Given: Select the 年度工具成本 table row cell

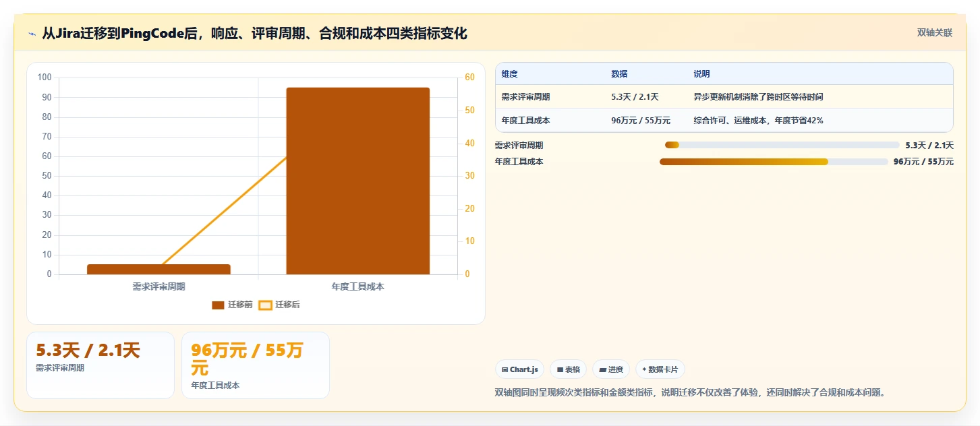Looking at the screenshot, I should click(x=525, y=121).
